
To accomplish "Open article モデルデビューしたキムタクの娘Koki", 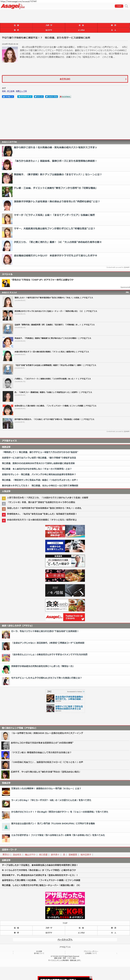I will (x=46, y=678).
